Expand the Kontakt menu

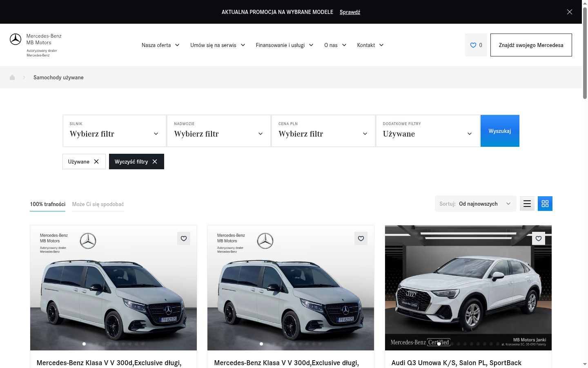pyautogui.click(x=370, y=45)
